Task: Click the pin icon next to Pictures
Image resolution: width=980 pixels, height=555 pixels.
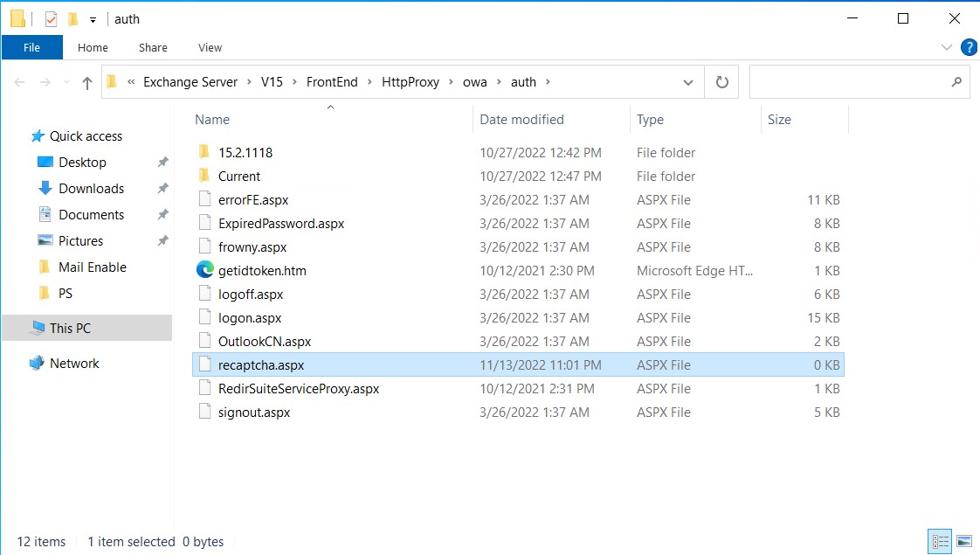Action: pyautogui.click(x=162, y=241)
